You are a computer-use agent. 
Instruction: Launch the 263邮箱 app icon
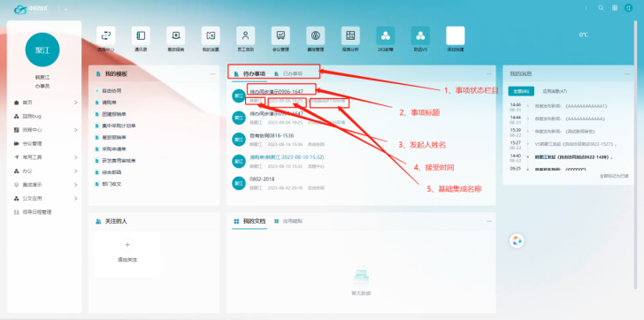(x=386, y=35)
